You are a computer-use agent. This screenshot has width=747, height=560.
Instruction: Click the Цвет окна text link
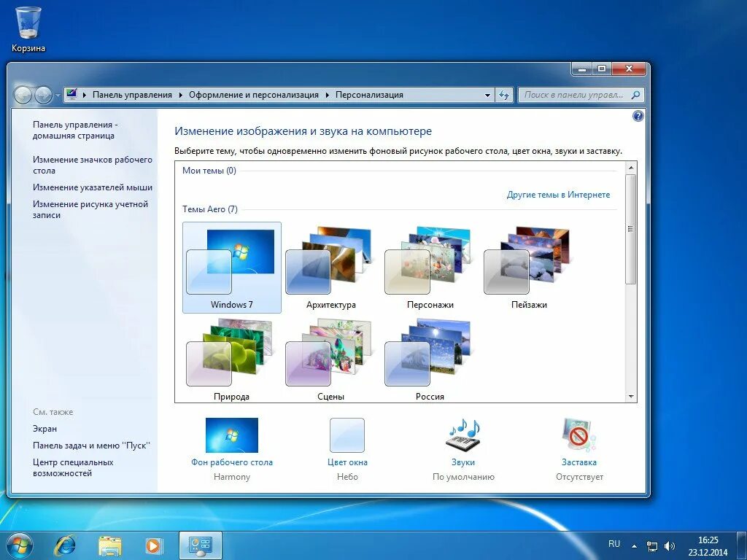pyautogui.click(x=347, y=462)
